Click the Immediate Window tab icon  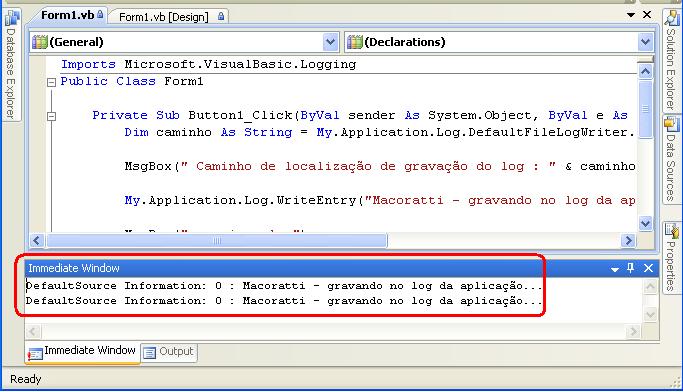click(35, 354)
